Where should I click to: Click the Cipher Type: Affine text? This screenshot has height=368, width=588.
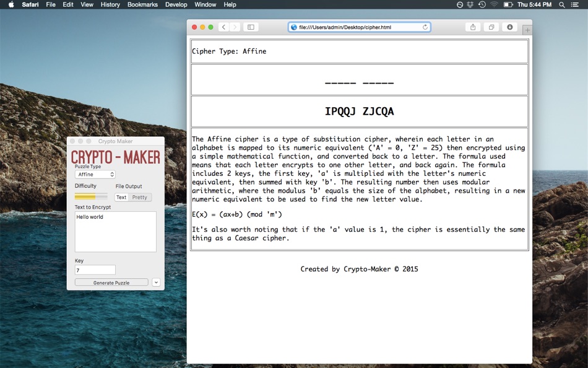(x=229, y=51)
